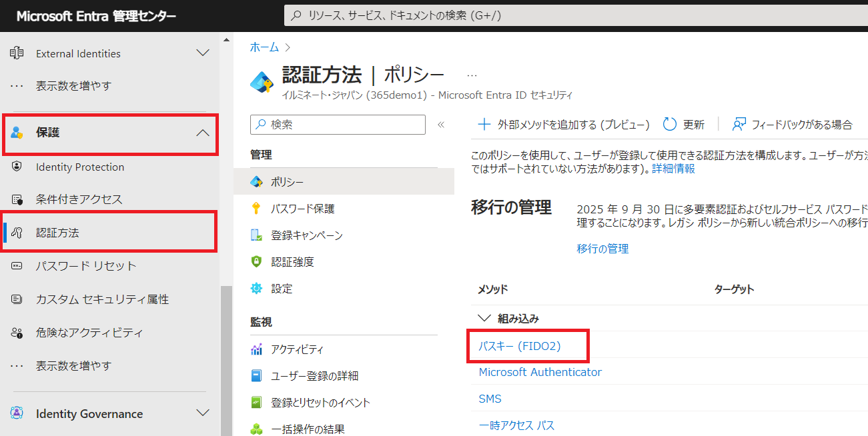Expand the External Identities section
Viewport: 868px width, 436px height.
pos(203,53)
